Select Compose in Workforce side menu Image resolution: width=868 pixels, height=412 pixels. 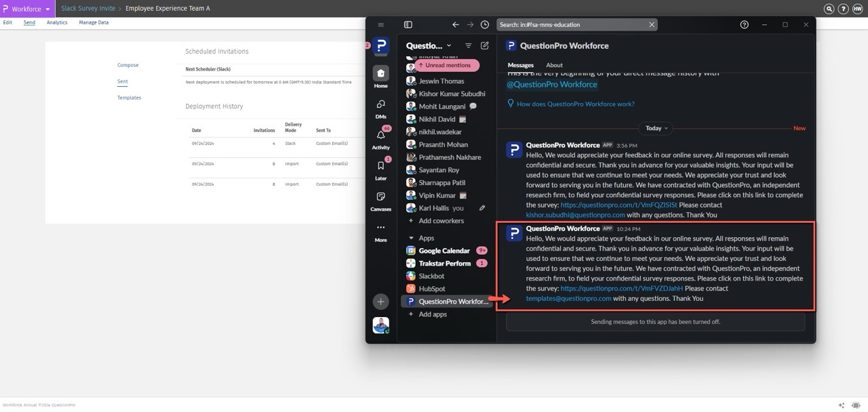coord(128,65)
